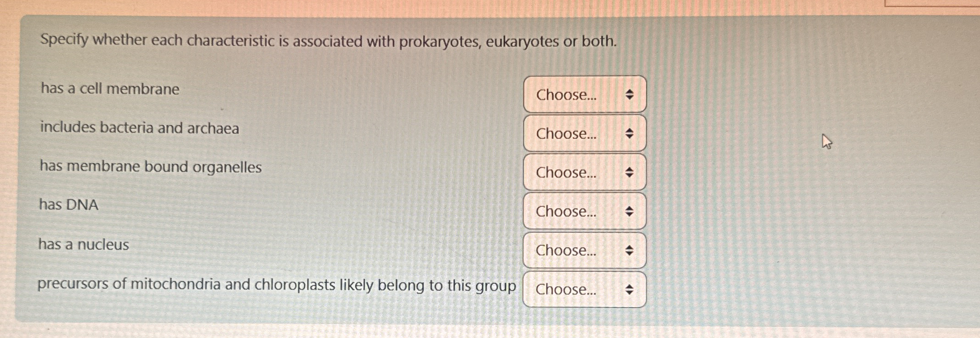Open the dropdown next to "has a nucleus"

click(583, 251)
